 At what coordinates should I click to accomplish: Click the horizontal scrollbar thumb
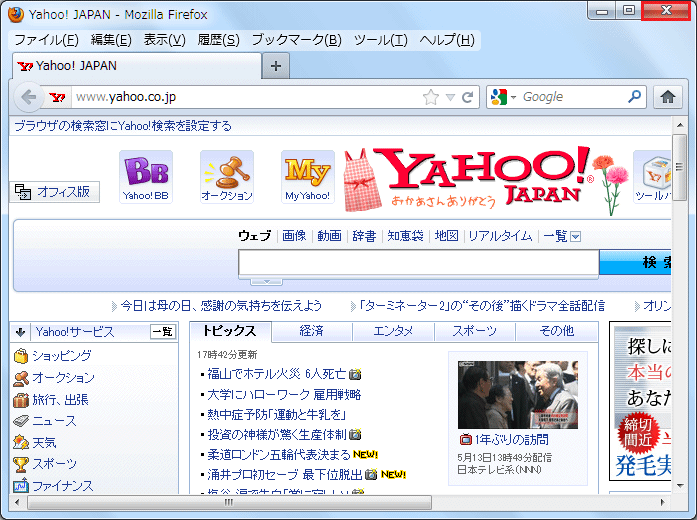point(229,502)
